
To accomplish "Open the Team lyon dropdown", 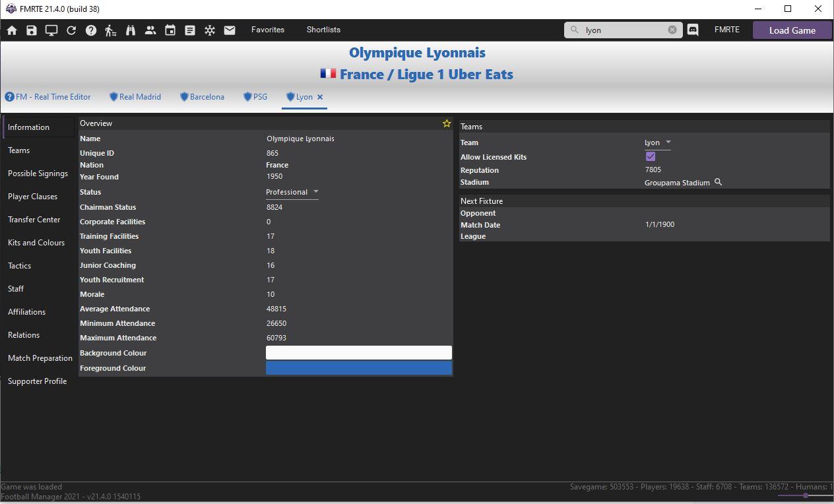I will click(x=658, y=142).
